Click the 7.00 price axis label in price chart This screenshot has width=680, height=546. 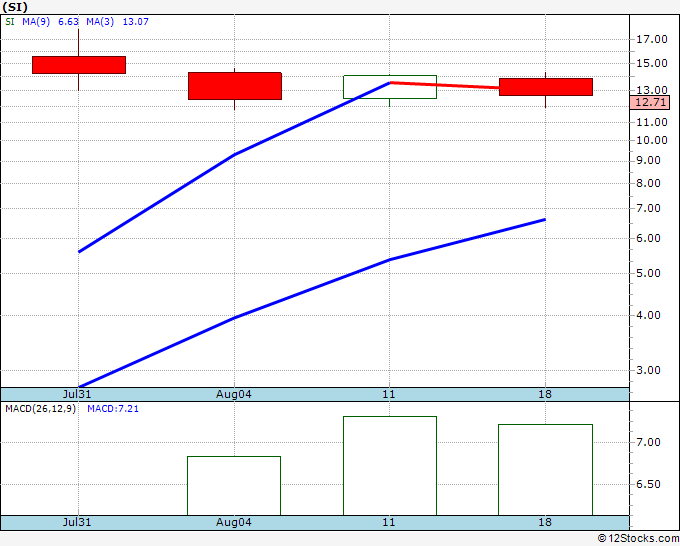click(648, 209)
